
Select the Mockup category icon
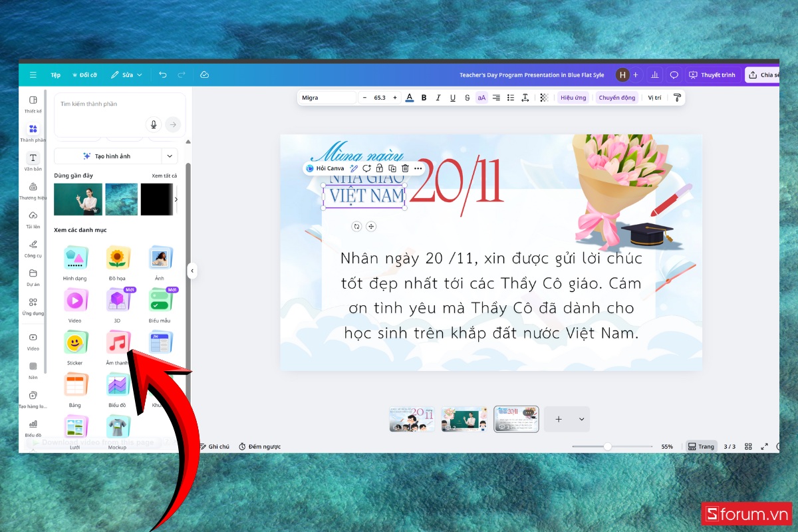[x=117, y=427]
